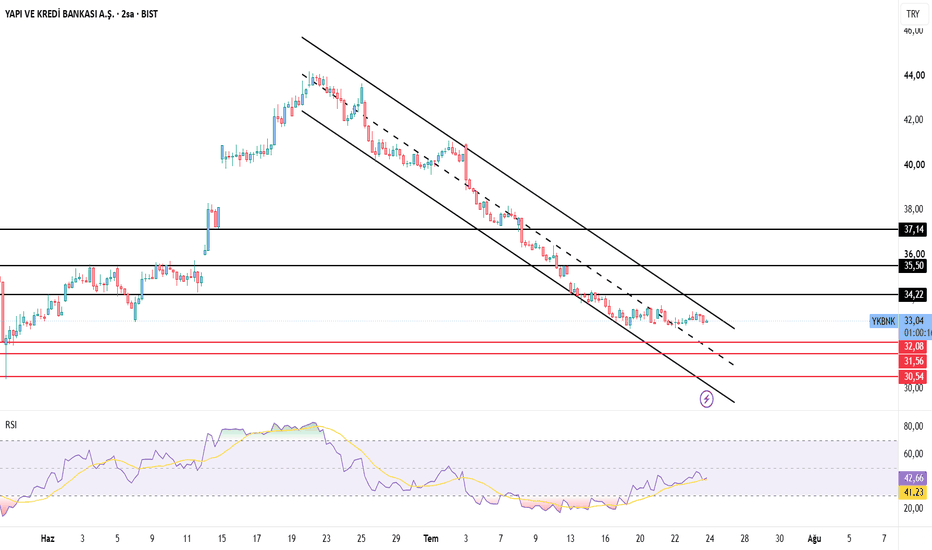
Task: Click the yellow 41,23 RSI average label
Action: [x=913, y=492]
